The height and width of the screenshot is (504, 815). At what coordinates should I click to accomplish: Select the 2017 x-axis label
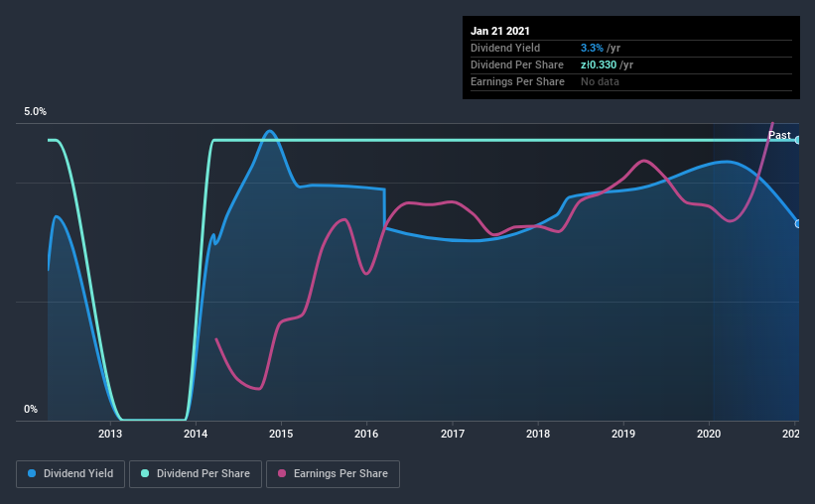pos(453,434)
